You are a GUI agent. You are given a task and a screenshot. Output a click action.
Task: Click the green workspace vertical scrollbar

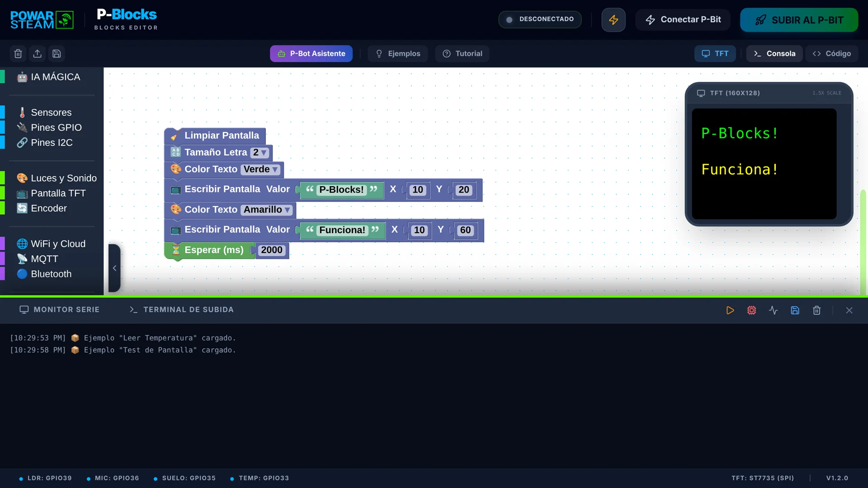click(863, 242)
